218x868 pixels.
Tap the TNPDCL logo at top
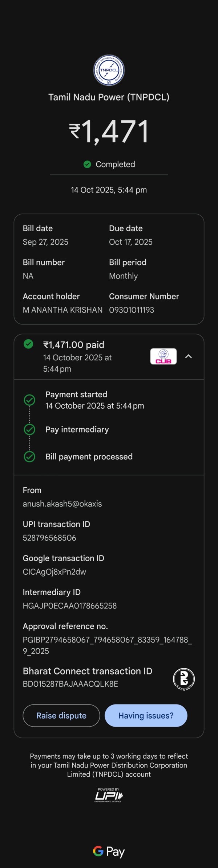pos(109,70)
